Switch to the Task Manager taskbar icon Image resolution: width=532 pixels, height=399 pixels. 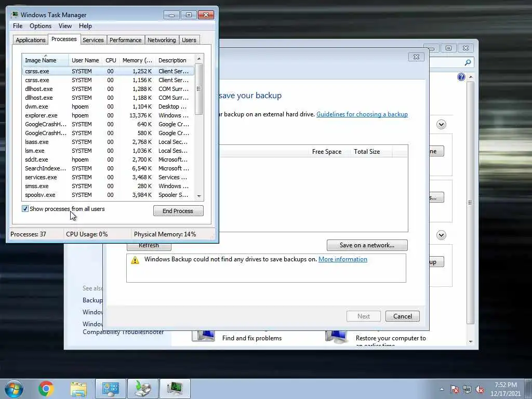tap(175, 389)
